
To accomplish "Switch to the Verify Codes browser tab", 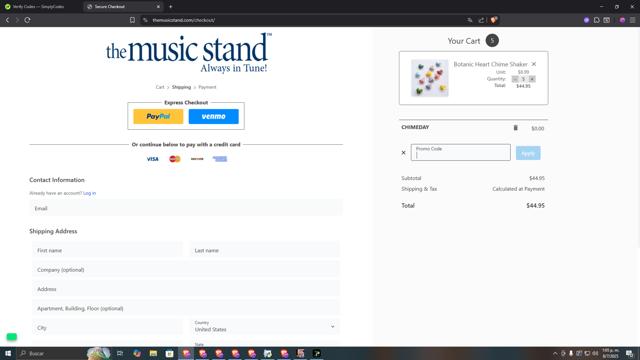I will click(39, 7).
